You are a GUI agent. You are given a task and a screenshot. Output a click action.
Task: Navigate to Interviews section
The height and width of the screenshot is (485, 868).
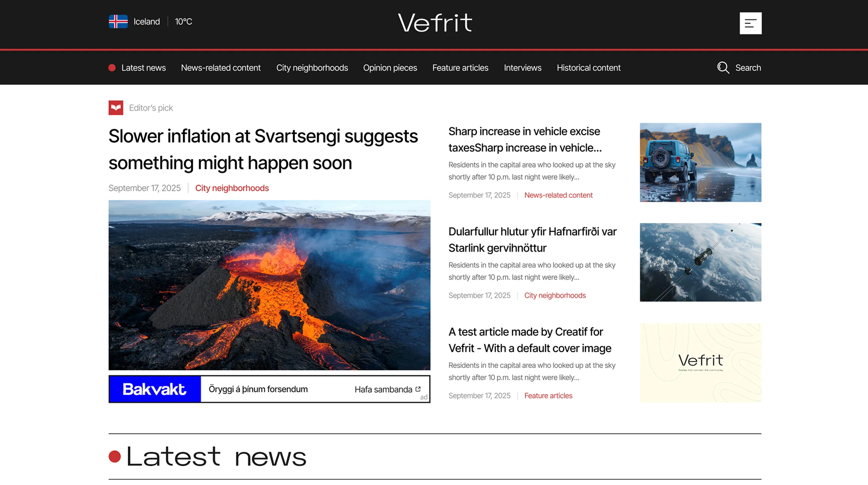pos(522,68)
